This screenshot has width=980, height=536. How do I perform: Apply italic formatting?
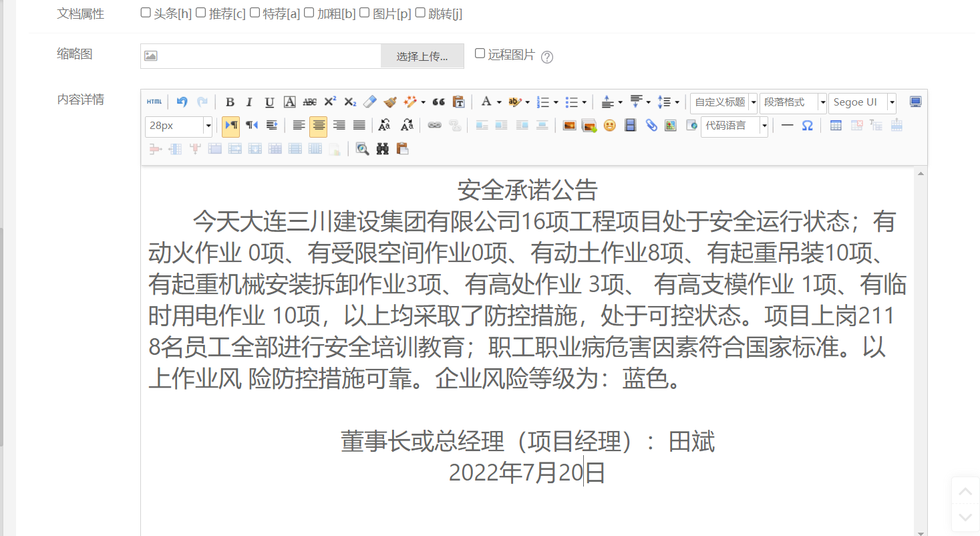coord(249,102)
